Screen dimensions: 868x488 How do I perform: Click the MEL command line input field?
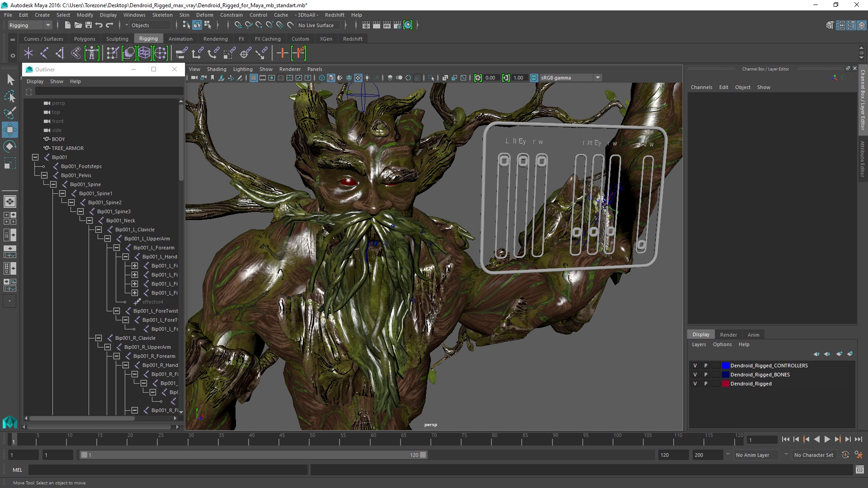(168, 470)
